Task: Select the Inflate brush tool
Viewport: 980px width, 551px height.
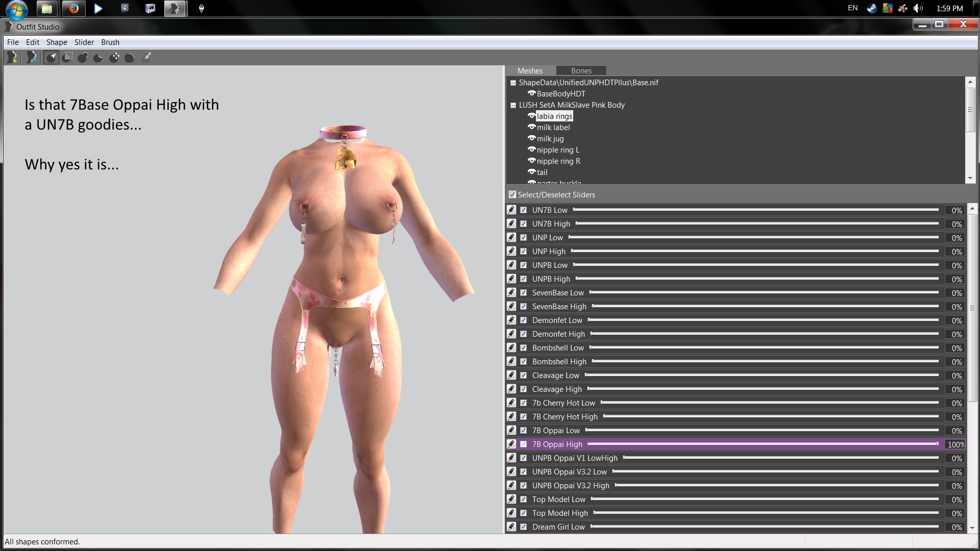Action: (83, 58)
